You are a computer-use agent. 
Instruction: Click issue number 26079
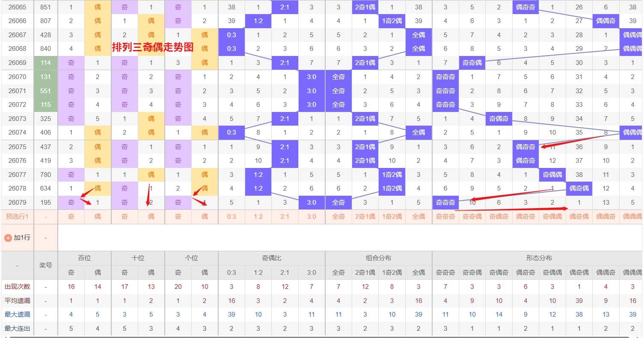[17, 203]
